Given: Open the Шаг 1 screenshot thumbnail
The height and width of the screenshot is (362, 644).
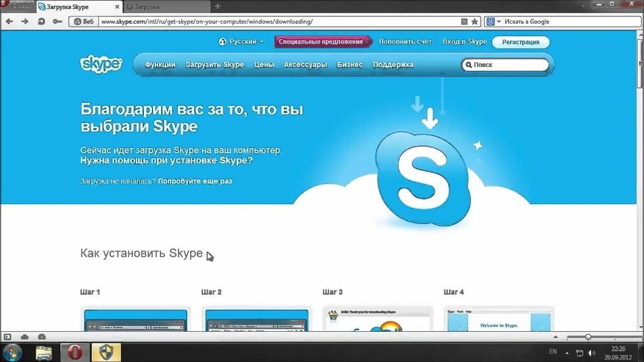Looking at the screenshot, I should click(136, 319).
